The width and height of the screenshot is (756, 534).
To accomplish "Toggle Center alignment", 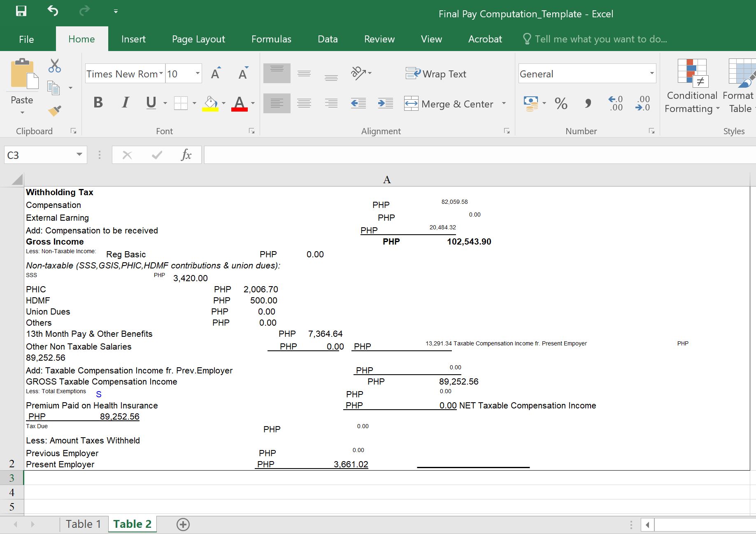I will click(x=304, y=103).
